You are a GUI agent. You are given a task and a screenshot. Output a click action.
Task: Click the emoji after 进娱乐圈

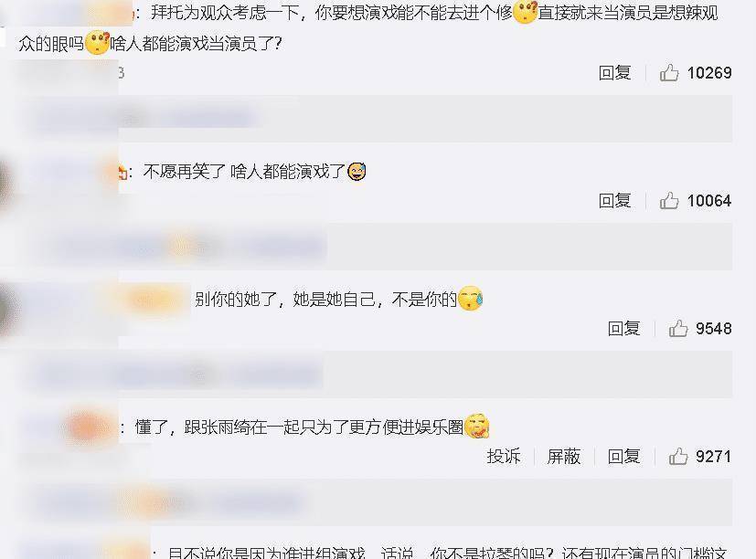(477, 427)
